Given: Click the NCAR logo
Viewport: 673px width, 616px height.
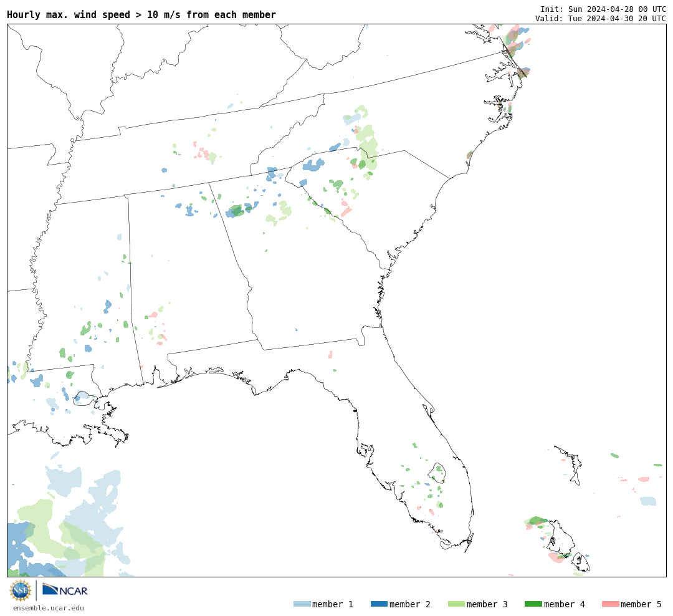Looking at the screenshot, I should pyautogui.click(x=65, y=590).
